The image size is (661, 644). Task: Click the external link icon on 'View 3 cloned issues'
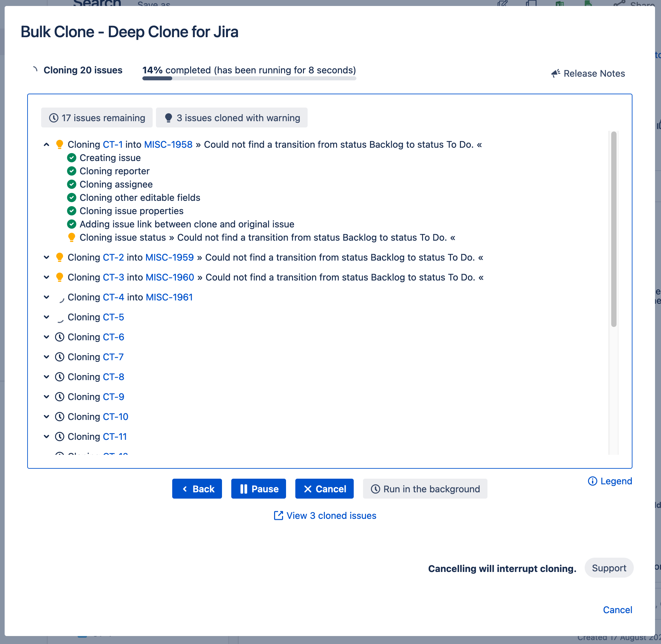pos(278,516)
